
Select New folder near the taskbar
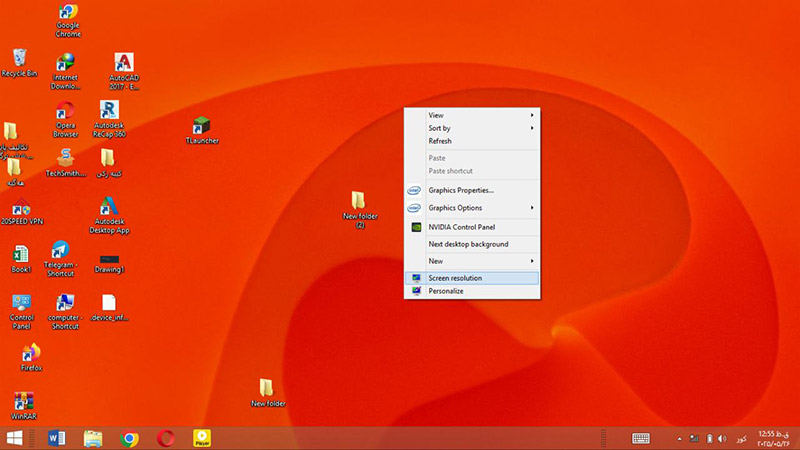[x=268, y=393]
